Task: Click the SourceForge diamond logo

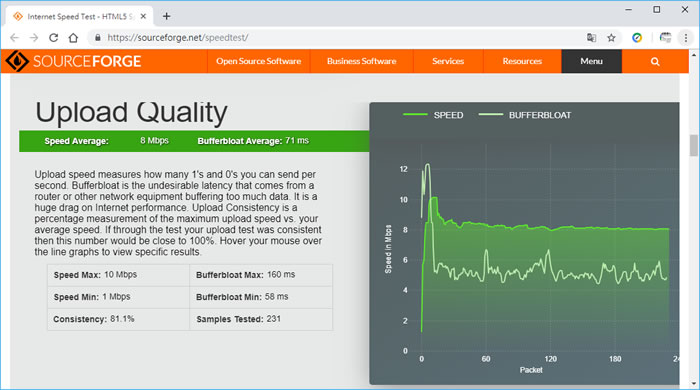Action: pos(17,61)
